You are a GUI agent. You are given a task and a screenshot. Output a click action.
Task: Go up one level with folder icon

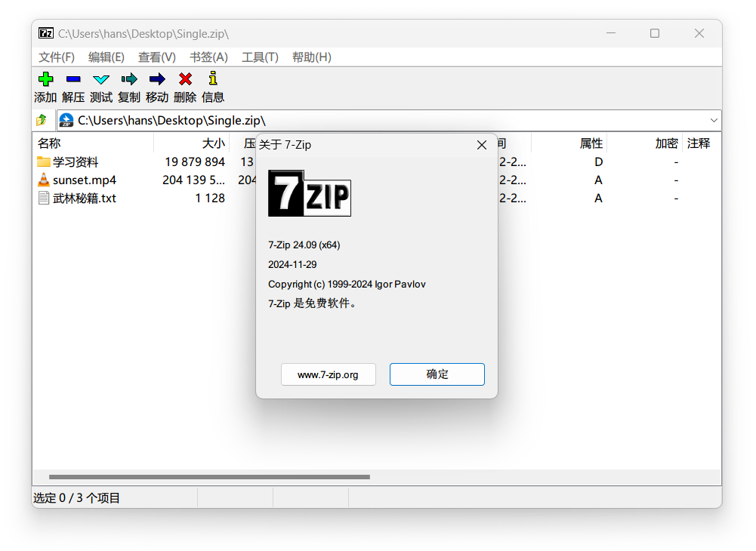[x=42, y=120]
